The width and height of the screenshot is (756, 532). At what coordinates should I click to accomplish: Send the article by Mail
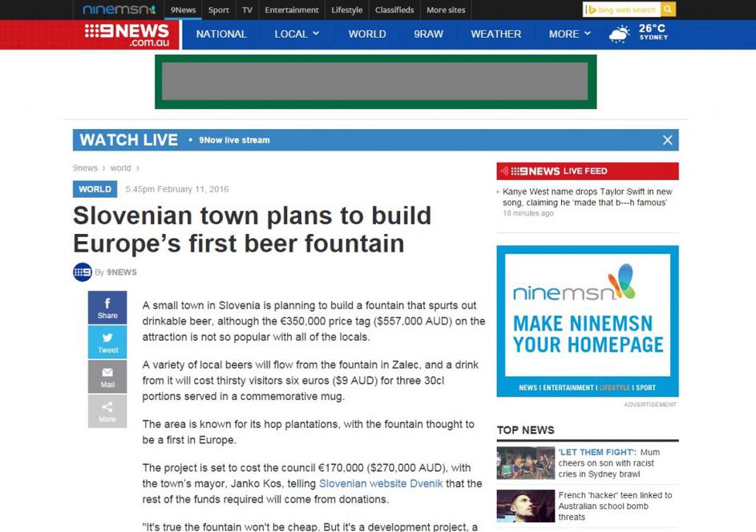107,377
